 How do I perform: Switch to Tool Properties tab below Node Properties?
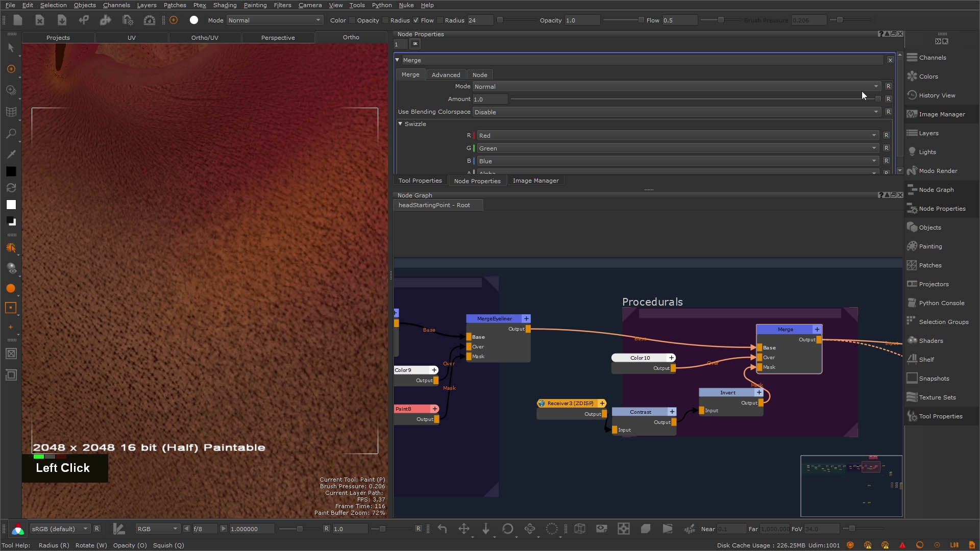420,181
